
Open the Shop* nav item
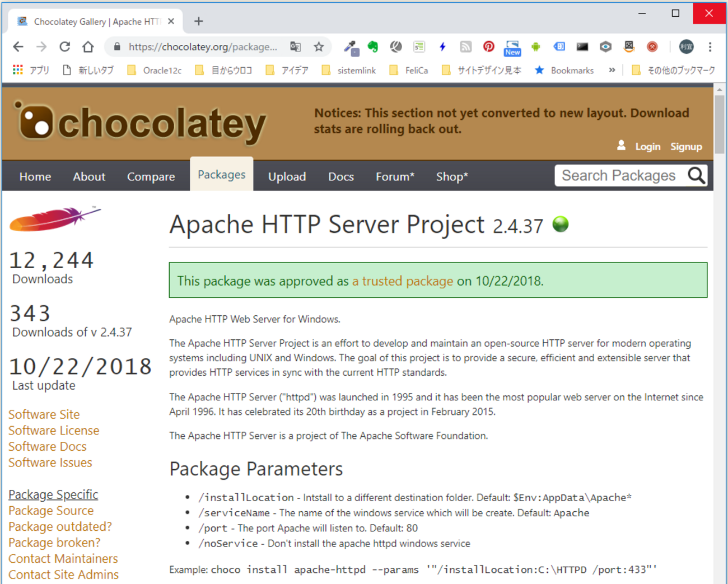(452, 176)
